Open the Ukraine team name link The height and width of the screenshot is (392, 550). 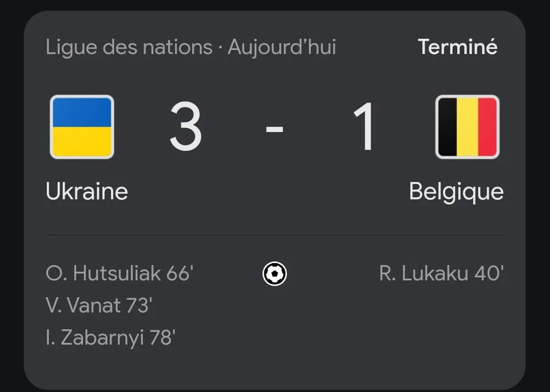tap(86, 191)
